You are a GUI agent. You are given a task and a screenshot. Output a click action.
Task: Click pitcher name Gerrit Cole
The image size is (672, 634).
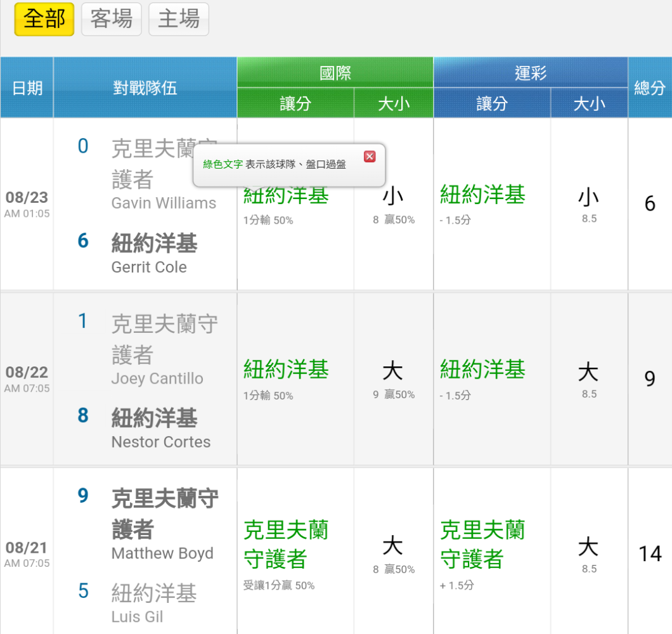(x=149, y=267)
